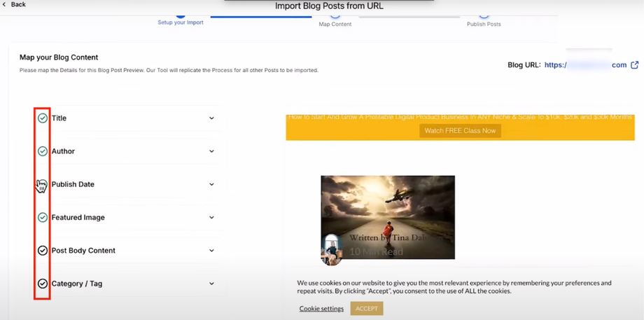
Task: Click the Publish Date row label
Action: pos(73,184)
